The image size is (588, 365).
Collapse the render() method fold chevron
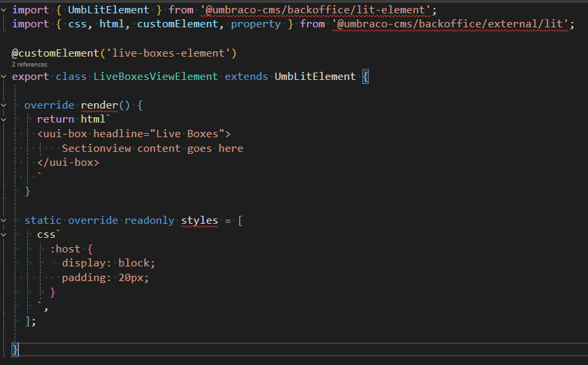[4, 105]
